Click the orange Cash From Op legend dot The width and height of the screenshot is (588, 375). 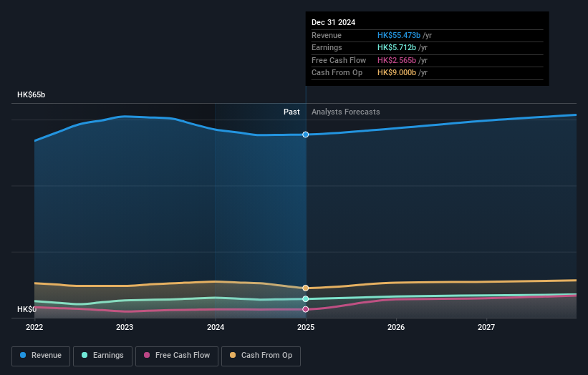click(233, 355)
